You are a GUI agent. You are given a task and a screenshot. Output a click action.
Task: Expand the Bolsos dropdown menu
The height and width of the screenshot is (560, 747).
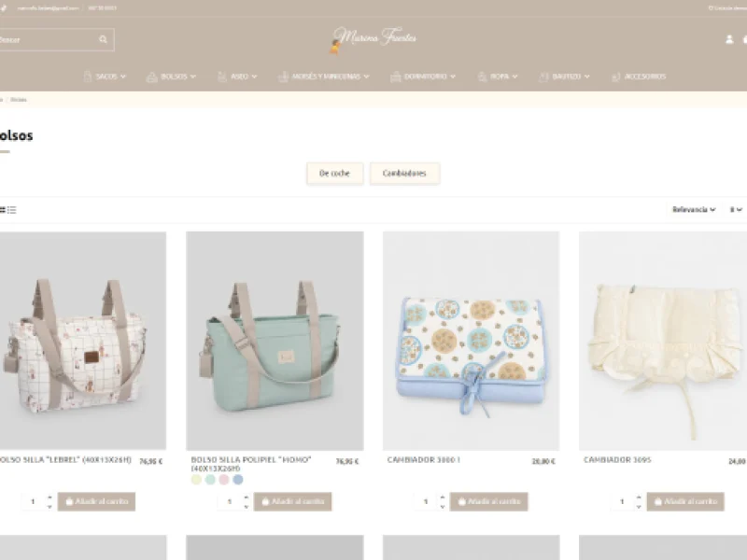[193, 77]
